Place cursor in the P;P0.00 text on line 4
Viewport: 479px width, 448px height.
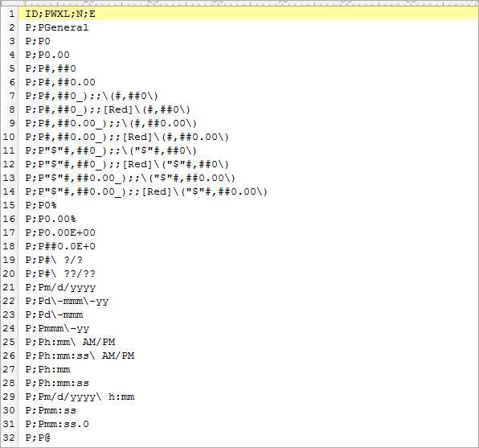coord(47,55)
